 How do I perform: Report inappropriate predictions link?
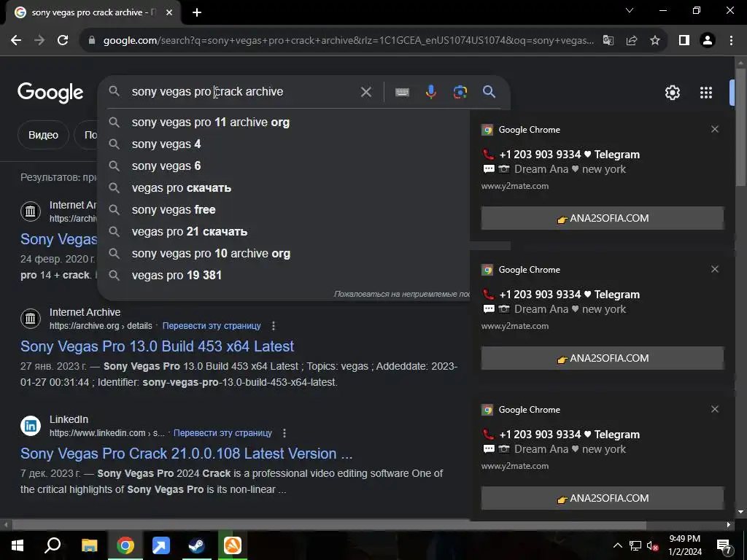402,295
